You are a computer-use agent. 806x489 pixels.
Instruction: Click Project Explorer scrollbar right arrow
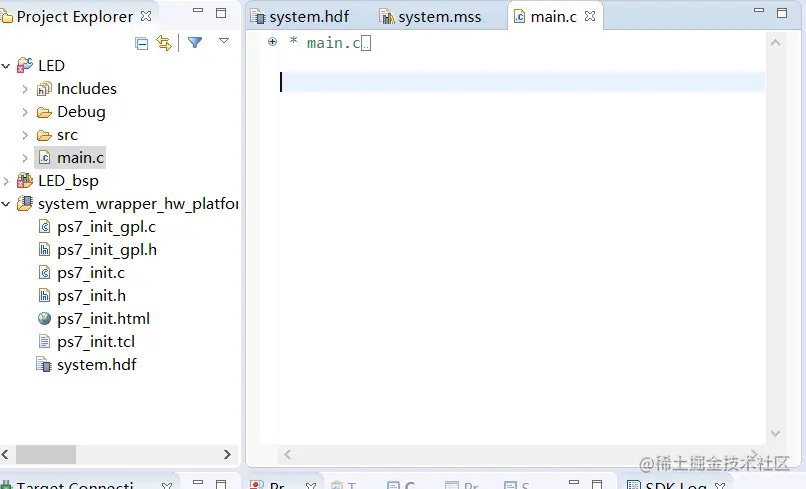coord(227,455)
